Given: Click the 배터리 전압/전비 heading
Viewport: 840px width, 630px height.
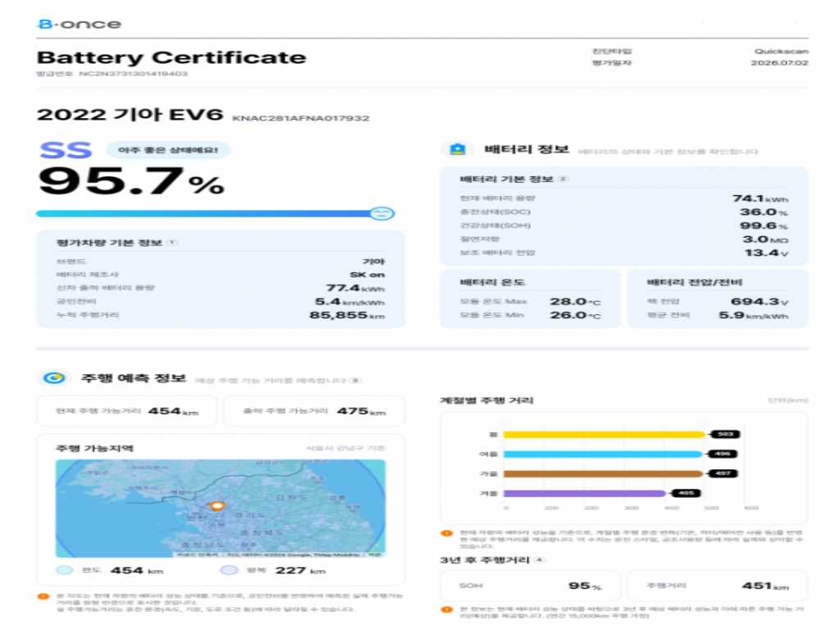Looking at the screenshot, I should (694, 282).
